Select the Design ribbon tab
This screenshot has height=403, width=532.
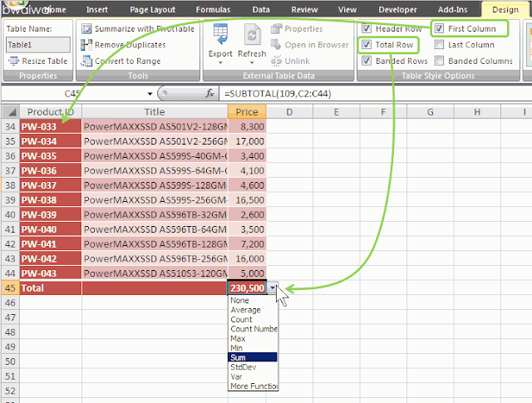point(505,10)
